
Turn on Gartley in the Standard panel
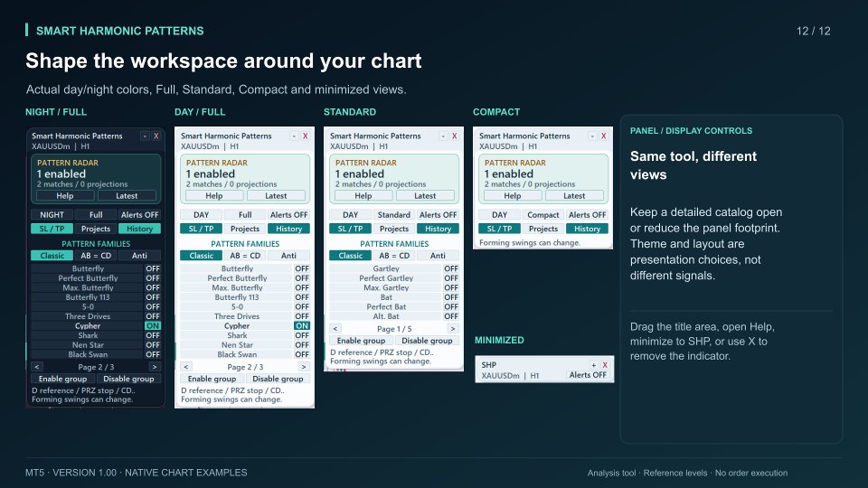coord(451,268)
